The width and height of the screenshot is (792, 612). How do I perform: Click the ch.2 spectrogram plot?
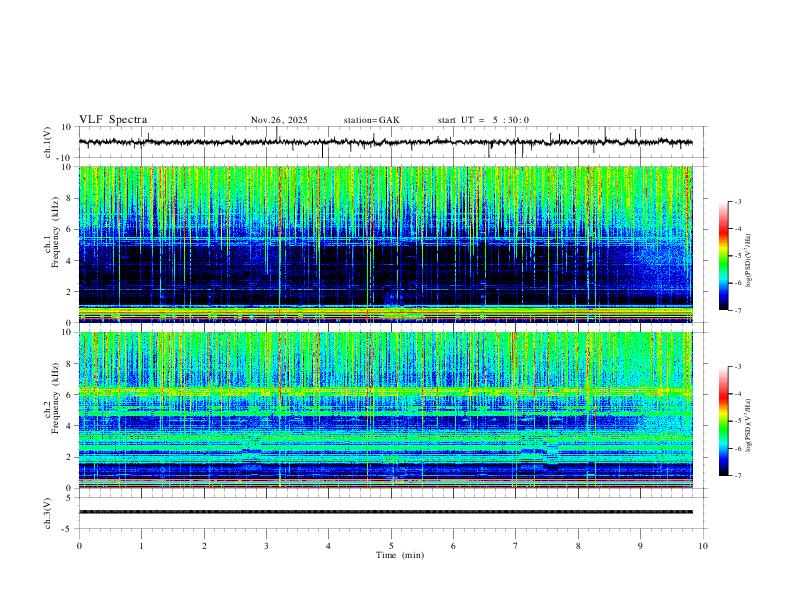pyautogui.click(x=386, y=410)
